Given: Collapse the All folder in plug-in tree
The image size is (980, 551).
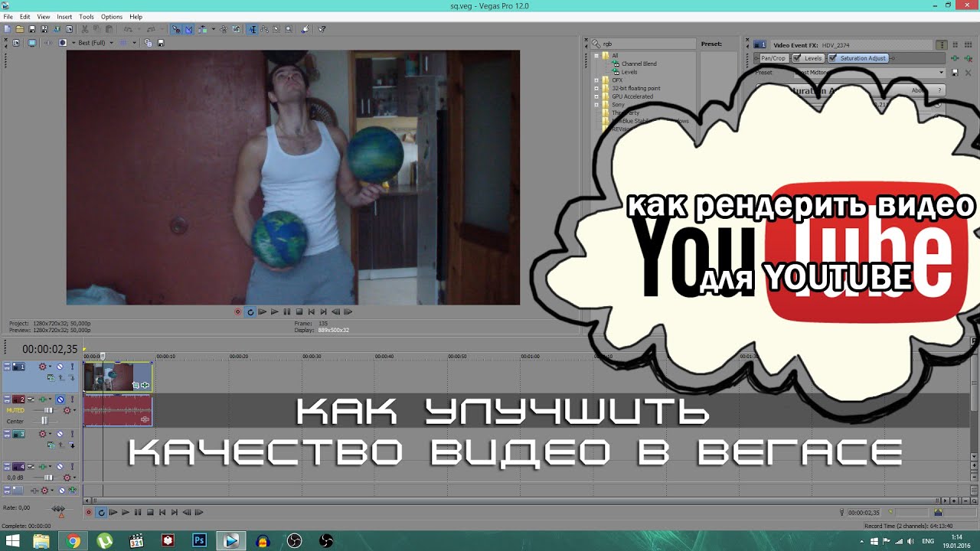Looking at the screenshot, I should (x=596, y=56).
